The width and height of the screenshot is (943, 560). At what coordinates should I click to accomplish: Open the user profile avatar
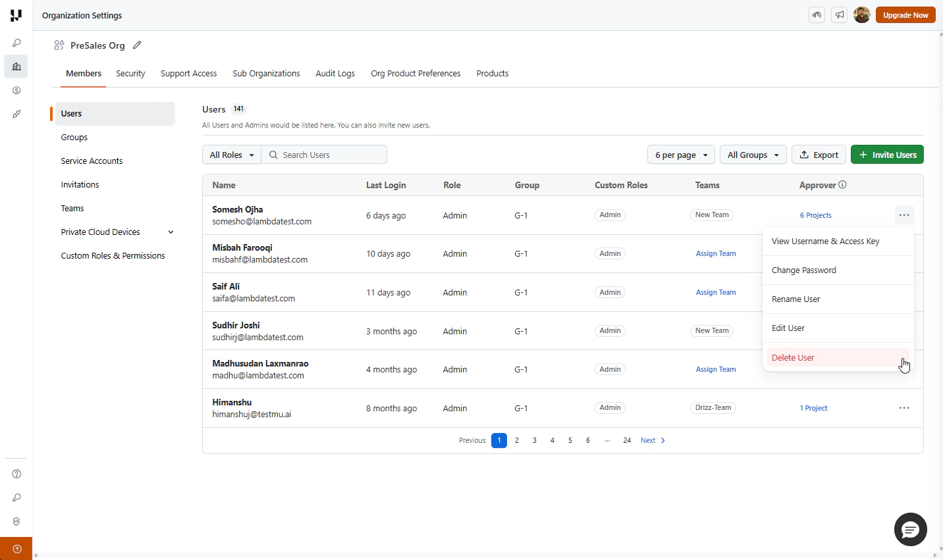coord(862,15)
